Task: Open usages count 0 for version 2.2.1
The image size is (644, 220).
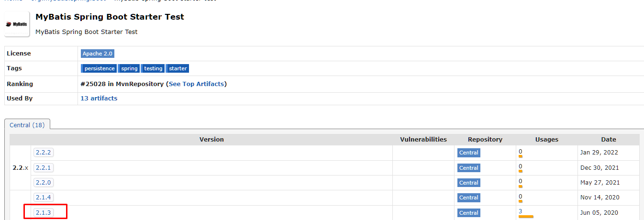Action: (x=521, y=166)
